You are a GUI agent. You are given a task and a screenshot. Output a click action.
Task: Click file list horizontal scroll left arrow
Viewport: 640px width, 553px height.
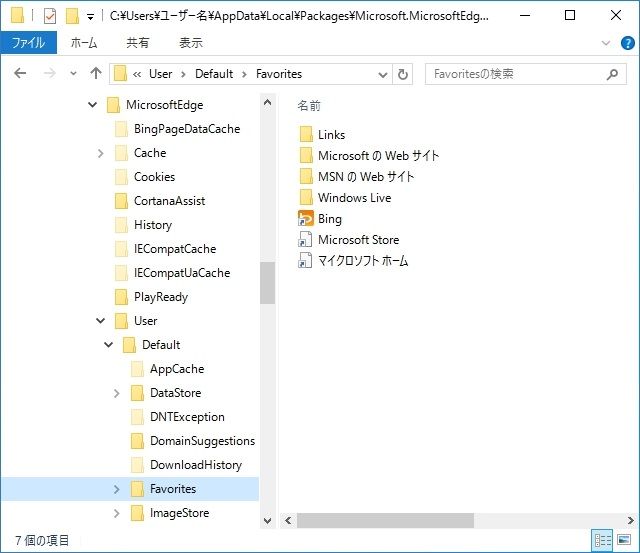[x=289, y=520]
